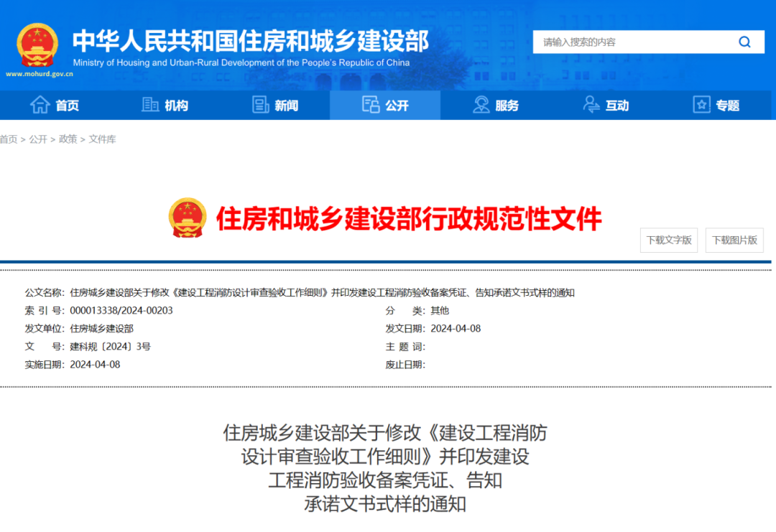Click the 废止日期 label
Screen dimensions: 776x532
point(405,365)
